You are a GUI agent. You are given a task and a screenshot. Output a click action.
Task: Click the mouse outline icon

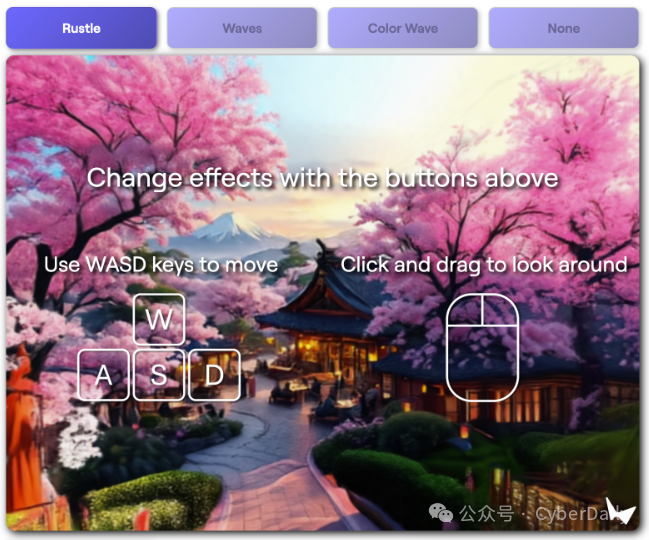click(483, 348)
